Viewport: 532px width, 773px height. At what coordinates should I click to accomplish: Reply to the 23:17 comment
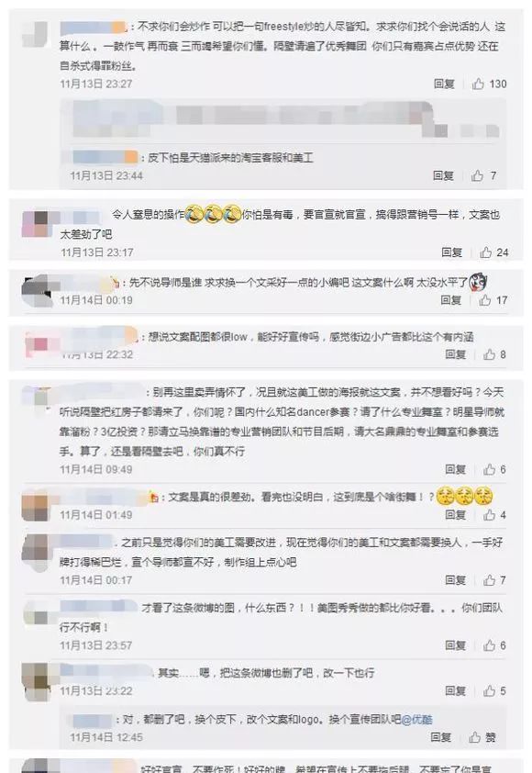pos(451,252)
